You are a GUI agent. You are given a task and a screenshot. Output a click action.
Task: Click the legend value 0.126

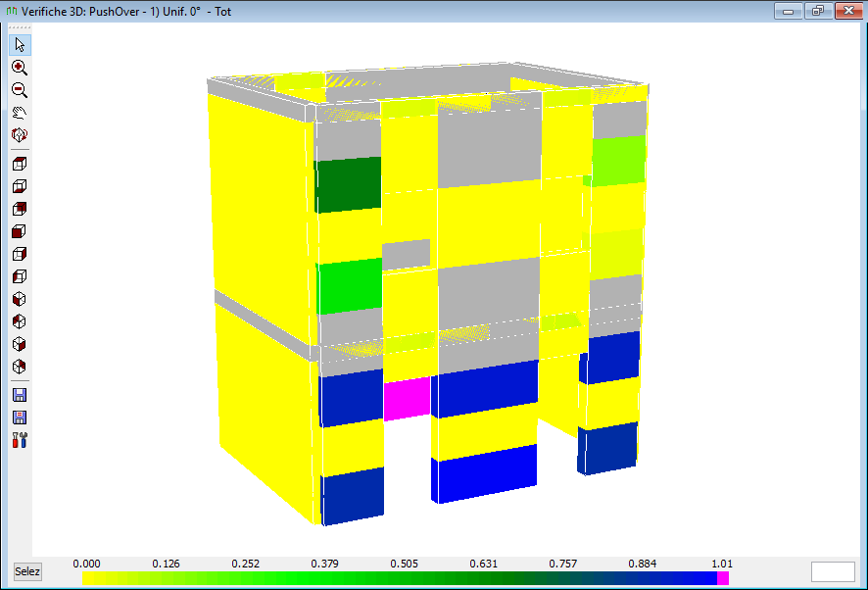167,564
